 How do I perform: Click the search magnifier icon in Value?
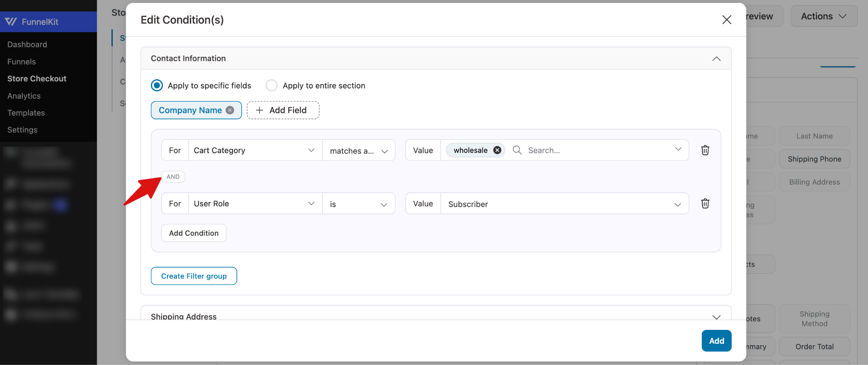tap(517, 150)
